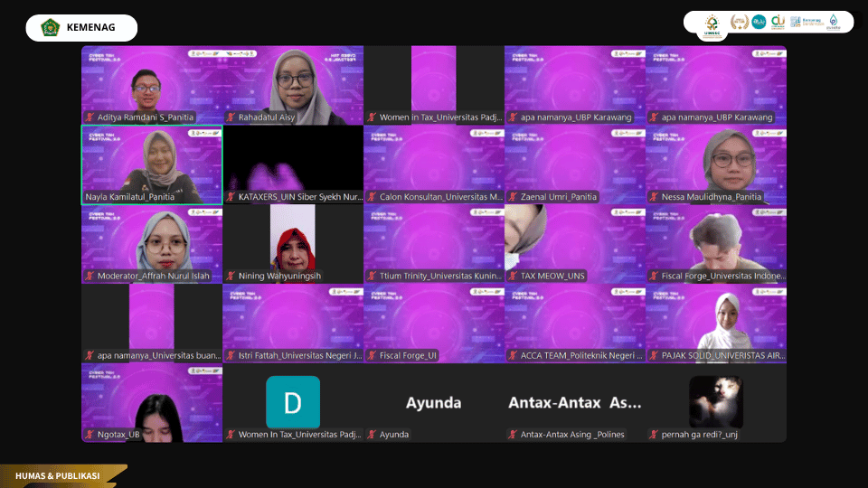This screenshot has width=868, height=488.
Task: Click the large Ayunda name tile
Action: click(x=433, y=403)
